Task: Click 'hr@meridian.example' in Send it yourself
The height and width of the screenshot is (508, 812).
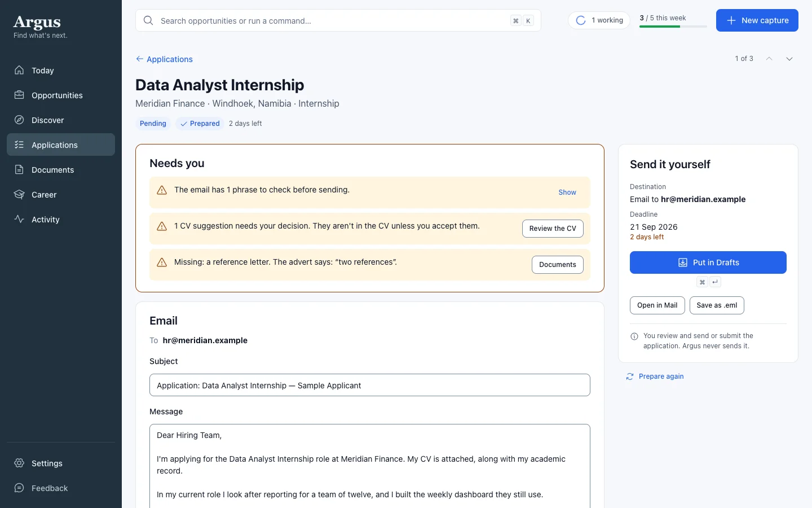Action: coord(703,199)
